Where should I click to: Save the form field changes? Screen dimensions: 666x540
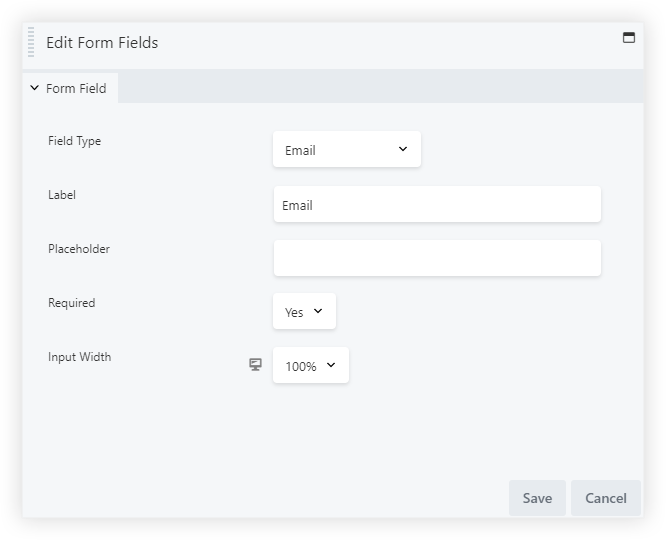[537, 498]
